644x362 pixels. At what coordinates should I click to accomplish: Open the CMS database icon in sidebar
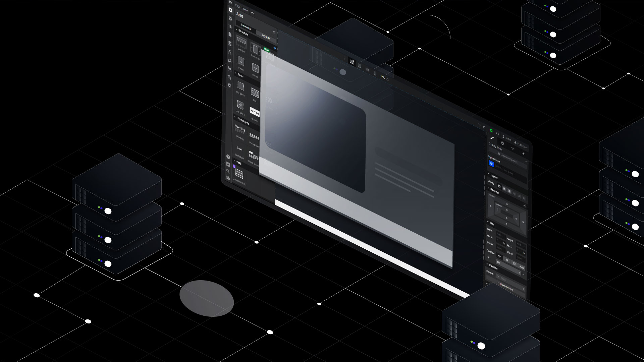pyautogui.click(x=230, y=44)
